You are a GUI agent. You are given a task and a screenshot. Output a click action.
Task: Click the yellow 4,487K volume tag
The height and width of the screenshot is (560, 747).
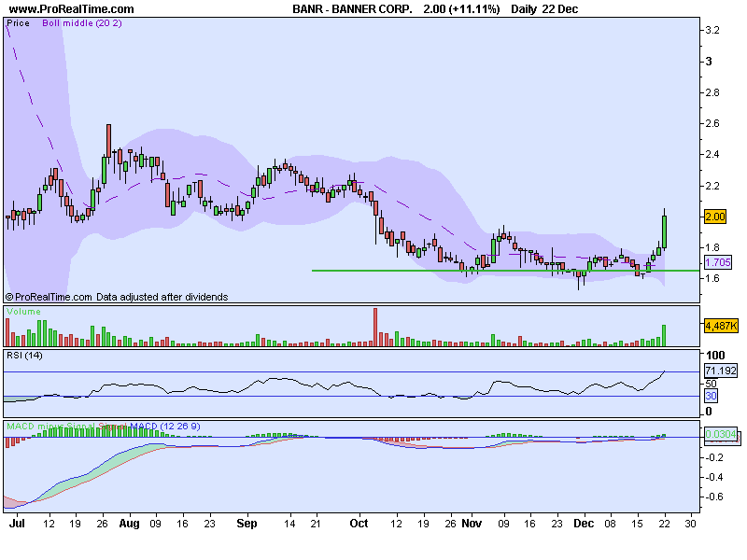(721, 326)
